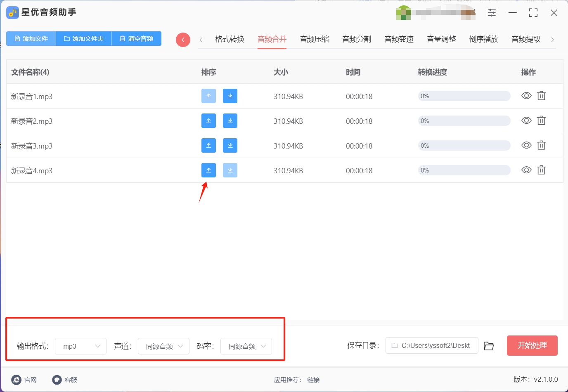Delete 新录音3.mp3 with trash icon

[x=541, y=145]
